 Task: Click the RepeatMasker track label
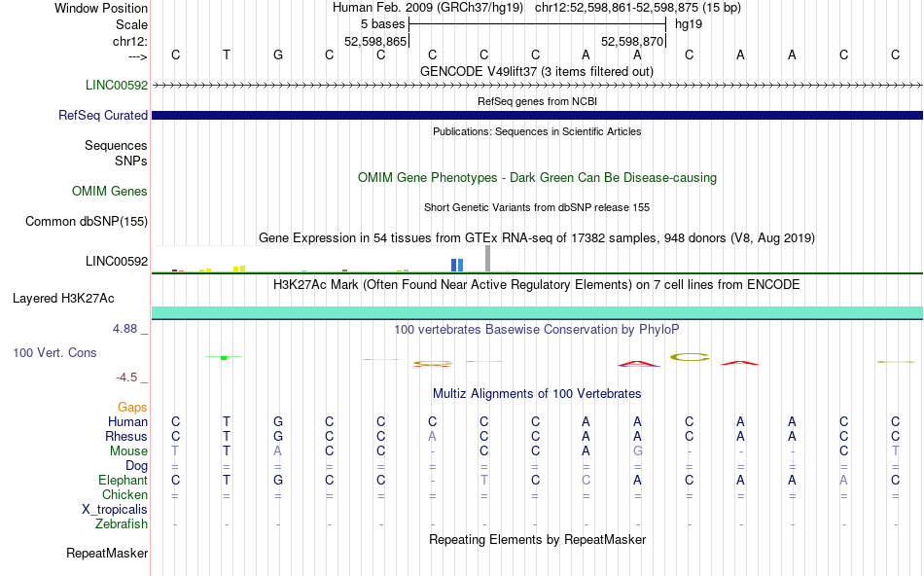(x=107, y=553)
